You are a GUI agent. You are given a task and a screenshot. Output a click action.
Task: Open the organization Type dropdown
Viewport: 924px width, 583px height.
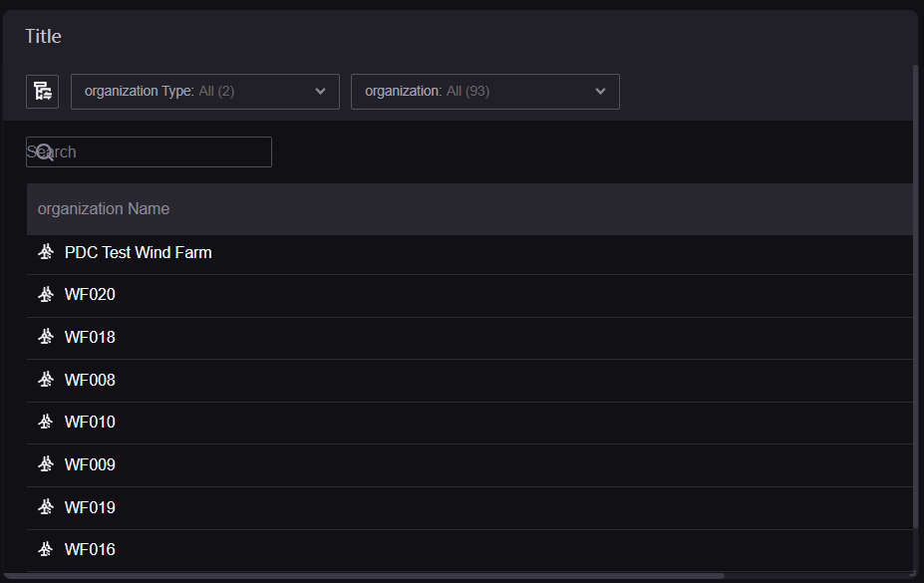coord(205,92)
